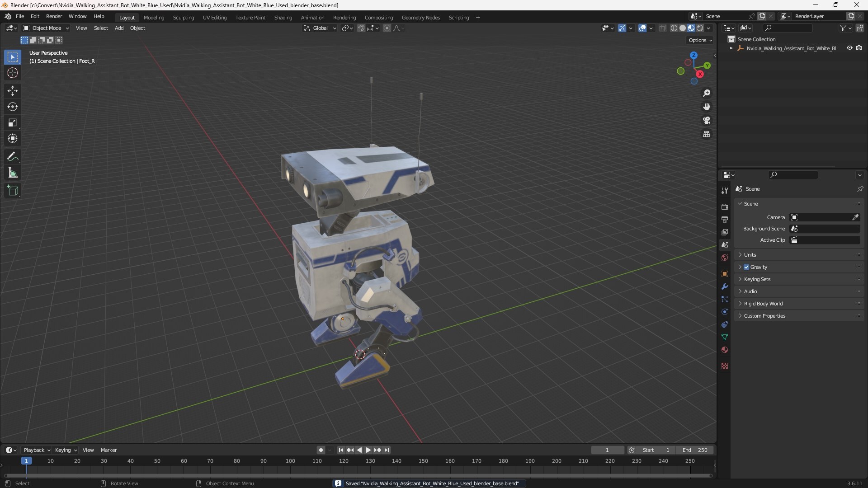Open the Render properties tab
Screen dimensions: 868x488
[725, 206]
